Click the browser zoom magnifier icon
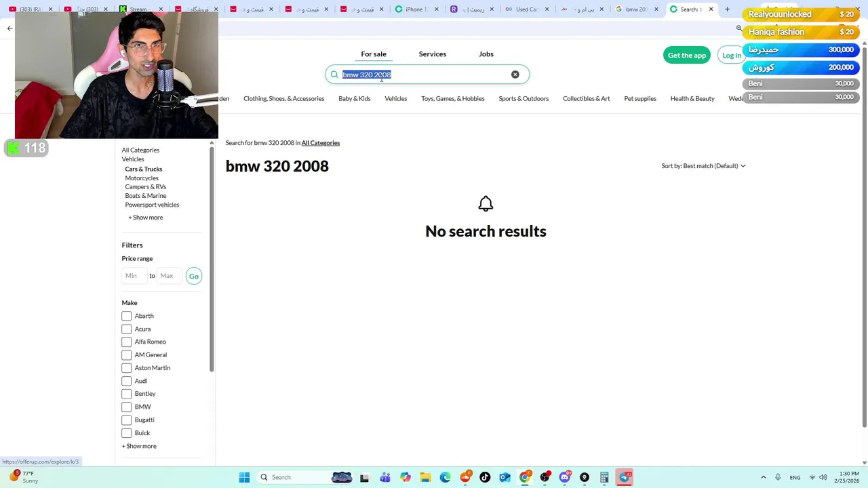868x488 pixels. tap(739, 28)
